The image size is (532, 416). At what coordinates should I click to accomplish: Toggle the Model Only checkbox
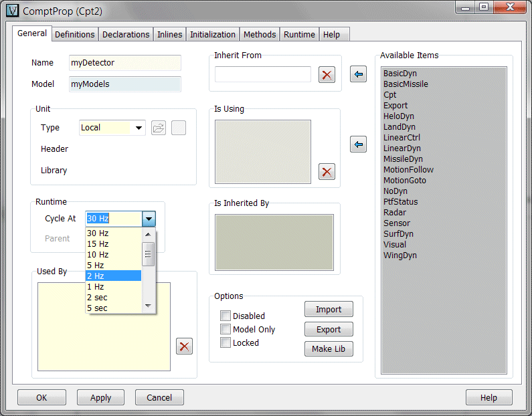[x=226, y=329]
